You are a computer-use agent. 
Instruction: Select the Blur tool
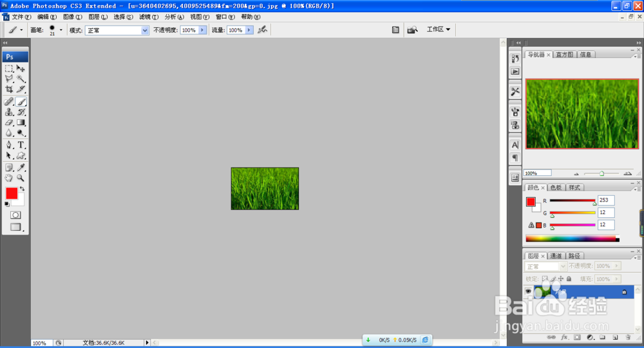[x=9, y=133]
